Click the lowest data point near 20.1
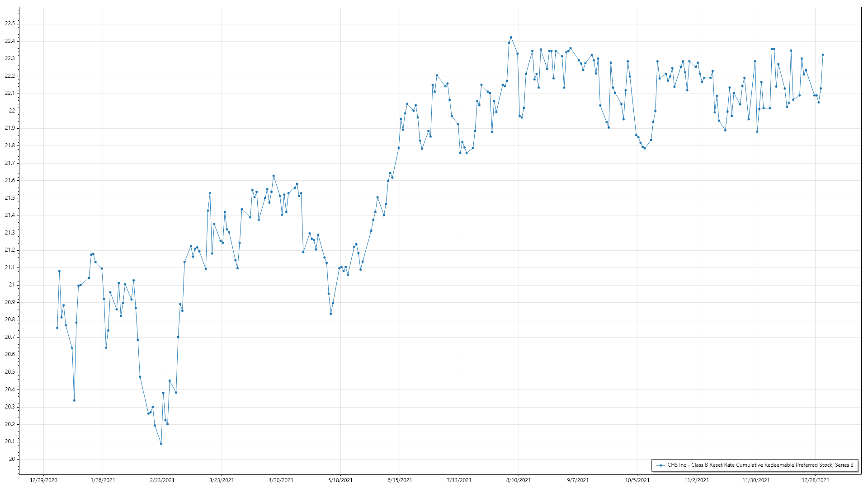Image resolution: width=868 pixels, height=488 pixels. [161, 444]
